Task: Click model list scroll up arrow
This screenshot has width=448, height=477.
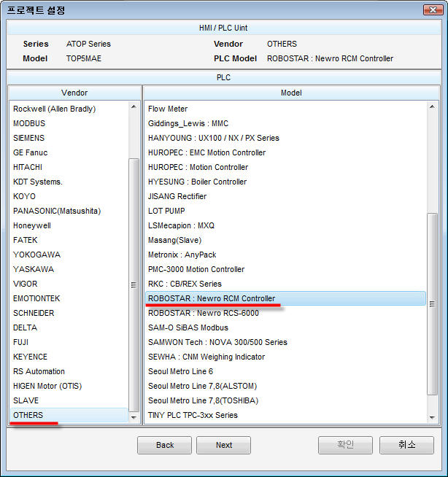Action: click(432, 106)
